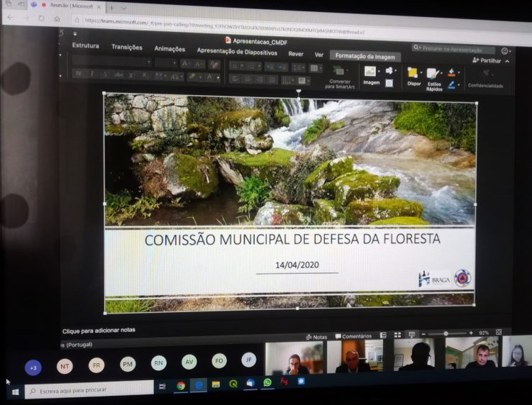Click the Windows search box 'Escreva aqui para procurar'
Image resolution: width=532 pixels, height=405 pixels.
89,389
